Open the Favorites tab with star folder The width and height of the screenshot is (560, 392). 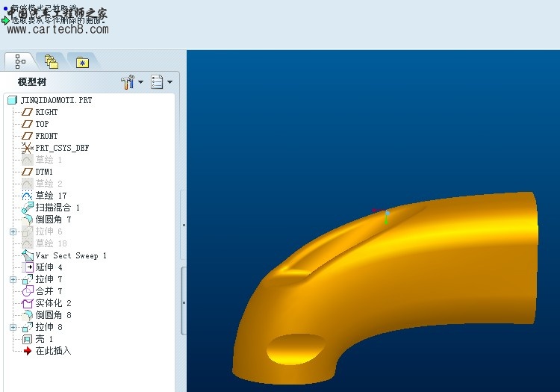click(x=82, y=60)
